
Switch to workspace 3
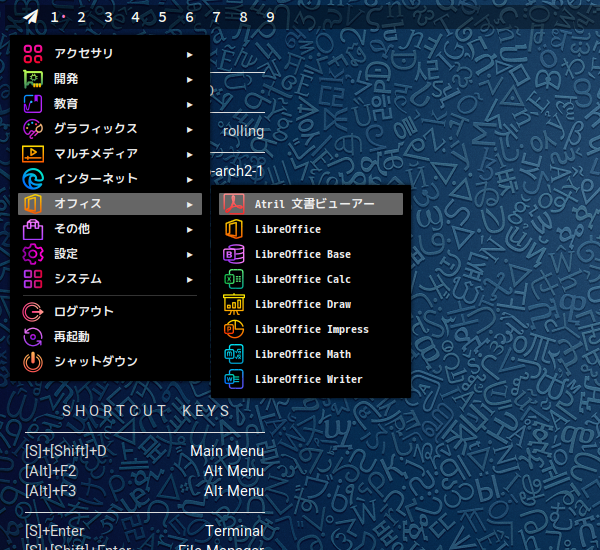(108, 17)
